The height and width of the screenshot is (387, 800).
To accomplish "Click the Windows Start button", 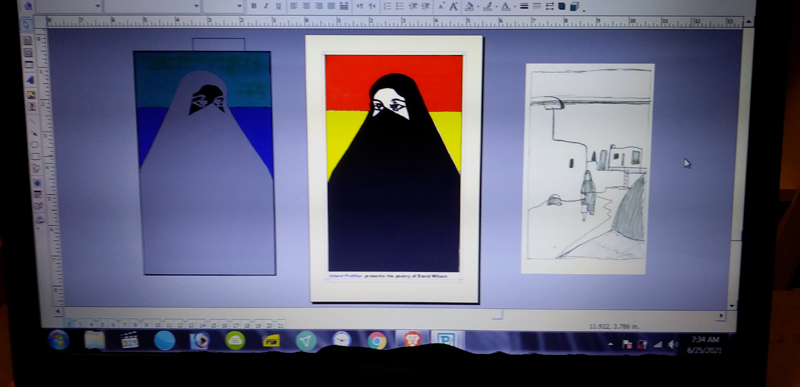I will 59,340.
